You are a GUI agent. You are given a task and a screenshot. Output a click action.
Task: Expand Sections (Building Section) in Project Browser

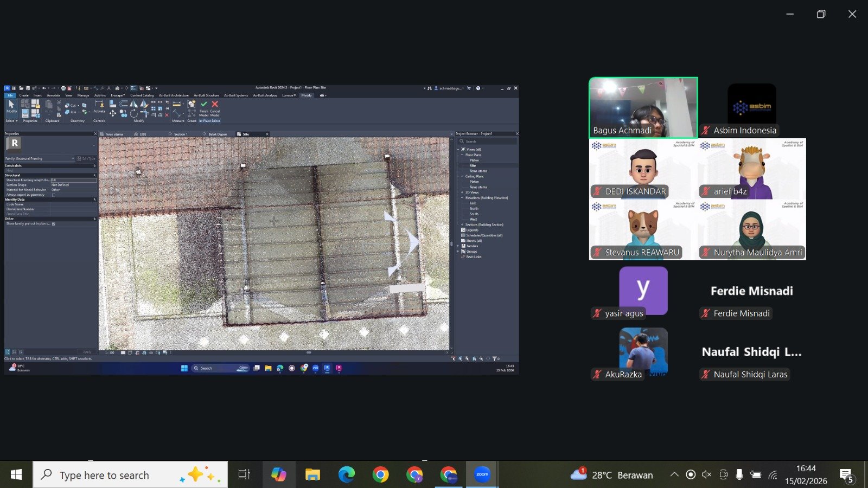pos(462,224)
